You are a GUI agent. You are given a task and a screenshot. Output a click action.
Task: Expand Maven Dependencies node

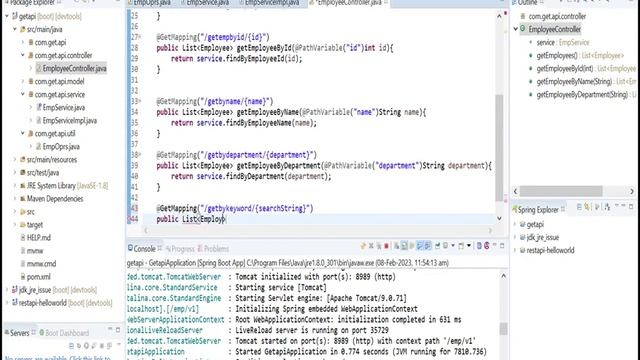pyautogui.click(x=15, y=199)
